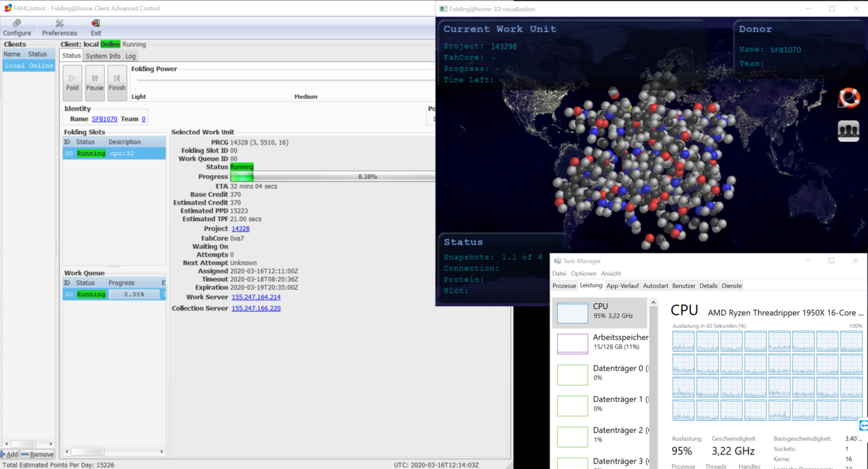Click the Exit toolbar icon

[96, 28]
